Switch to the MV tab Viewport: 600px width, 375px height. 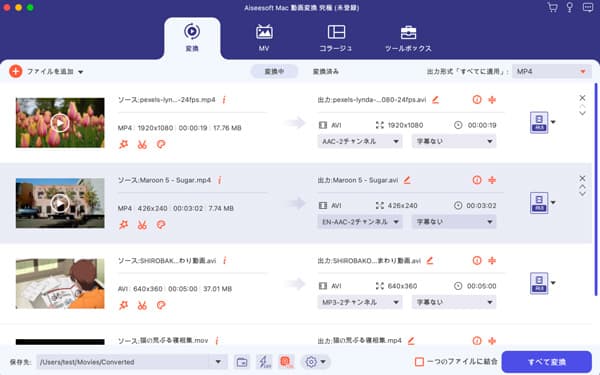[x=264, y=38]
